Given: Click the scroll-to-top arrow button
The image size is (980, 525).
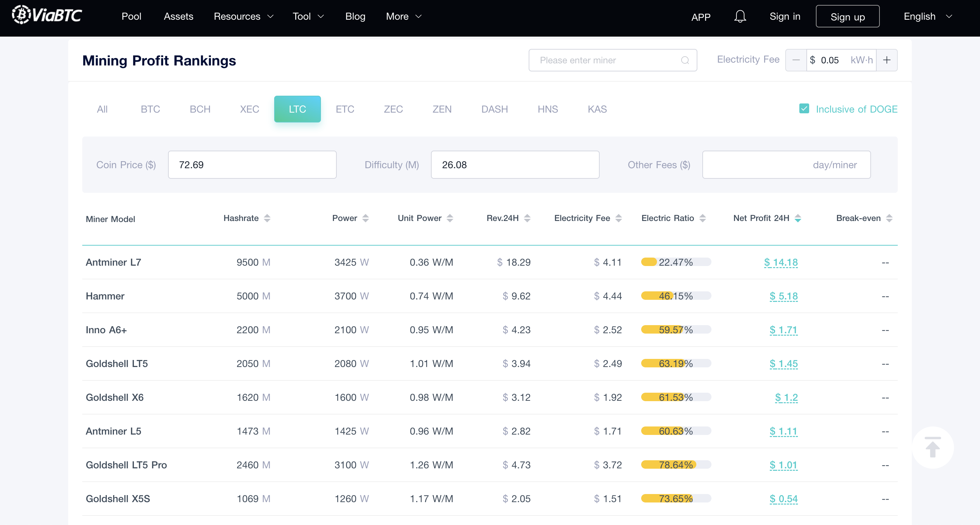Looking at the screenshot, I should click(x=933, y=447).
